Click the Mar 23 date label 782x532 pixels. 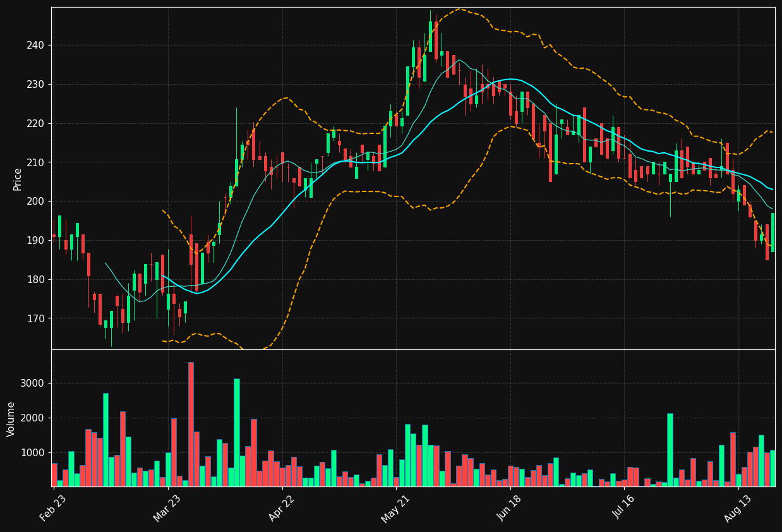167,509
